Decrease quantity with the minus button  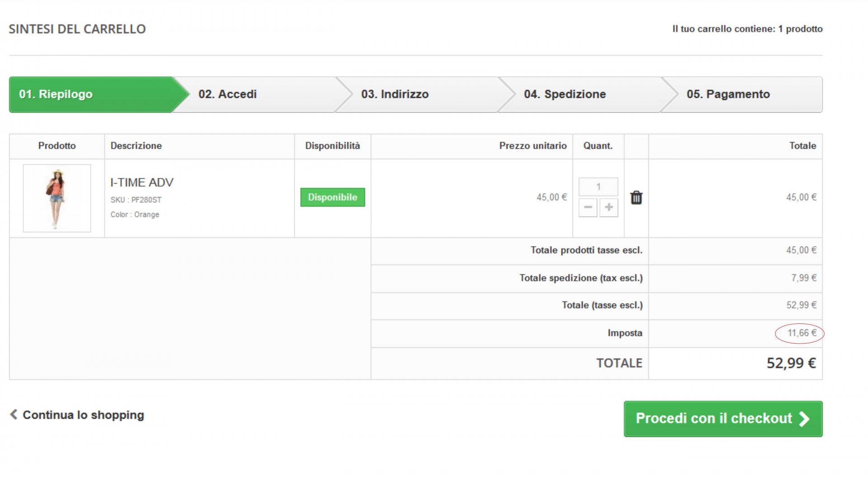588,208
